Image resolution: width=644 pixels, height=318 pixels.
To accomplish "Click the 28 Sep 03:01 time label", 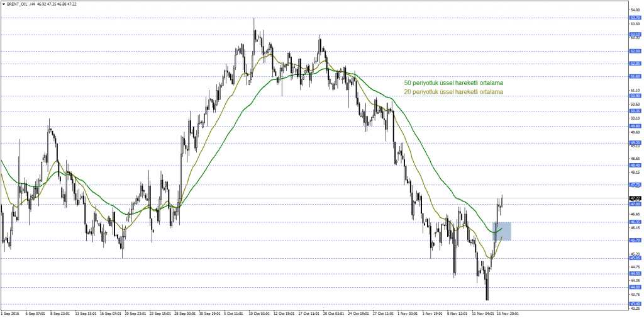I will pos(184,313).
